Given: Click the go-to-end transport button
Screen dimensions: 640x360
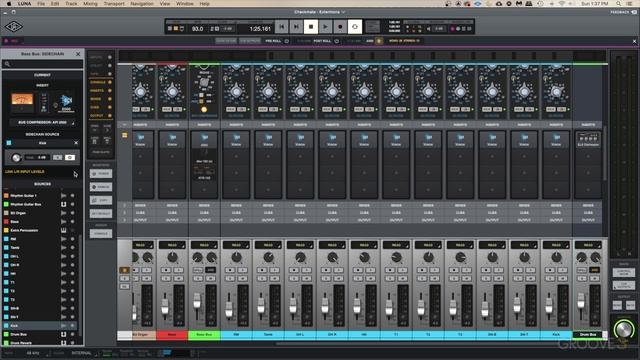Looking at the screenshot, I should coord(296,27).
